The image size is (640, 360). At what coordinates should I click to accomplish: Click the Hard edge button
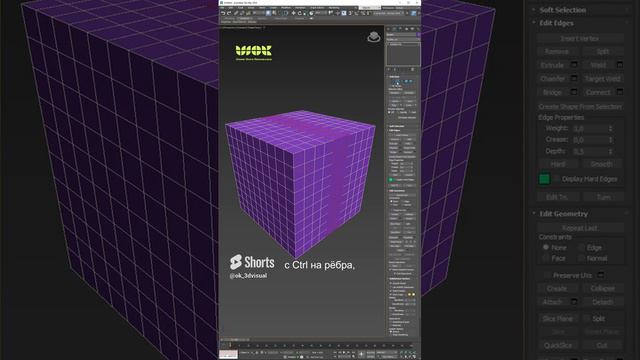[x=558, y=164]
